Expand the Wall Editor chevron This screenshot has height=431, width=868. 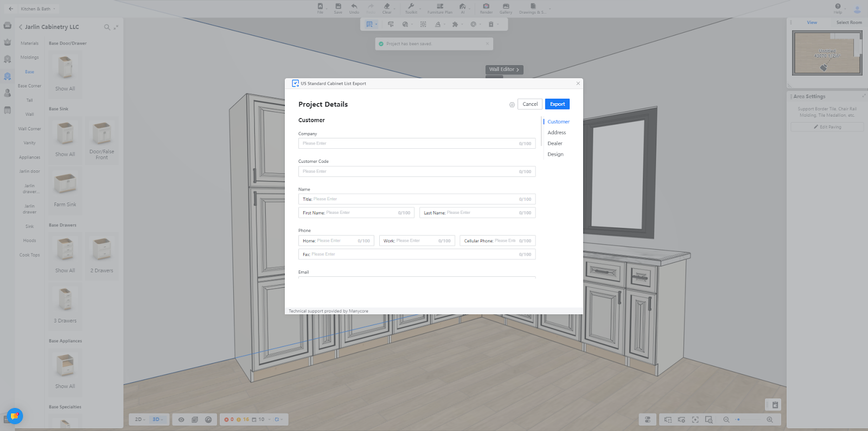(x=518, y=70)
